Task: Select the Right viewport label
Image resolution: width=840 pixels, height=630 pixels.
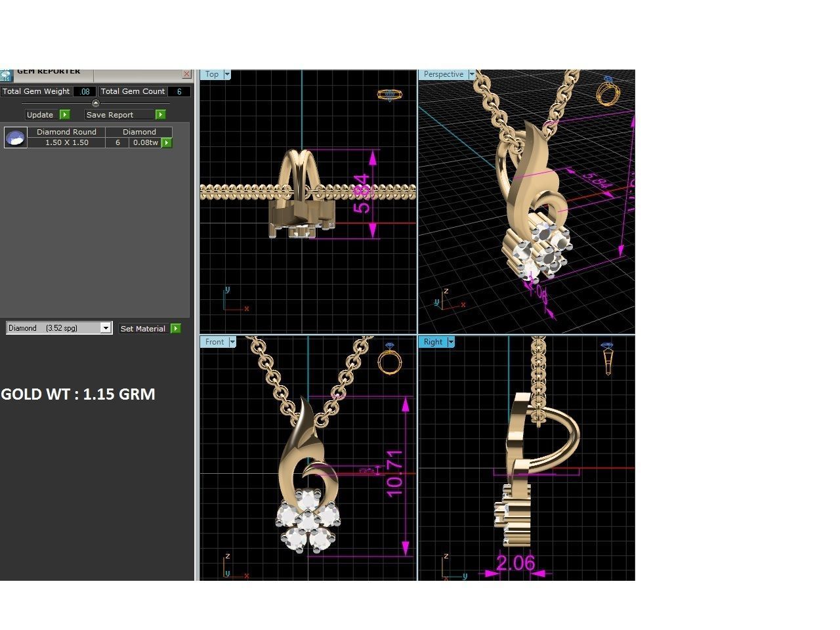Action: click(433, 342)
